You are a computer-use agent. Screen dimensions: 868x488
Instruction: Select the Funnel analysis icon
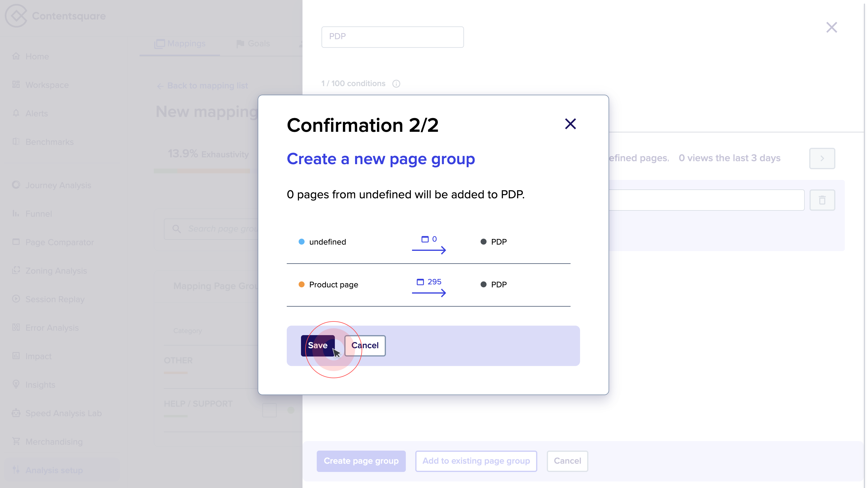[x=16, y=214]
